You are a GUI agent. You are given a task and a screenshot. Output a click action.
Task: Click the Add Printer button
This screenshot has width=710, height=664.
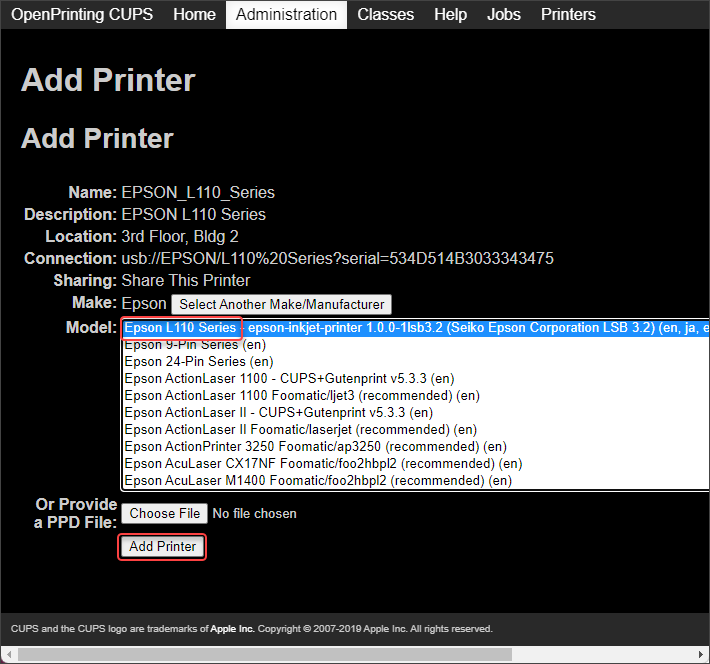162,547
